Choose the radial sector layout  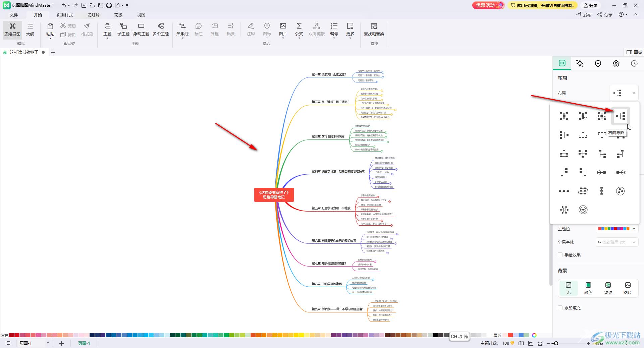point(583,210)
